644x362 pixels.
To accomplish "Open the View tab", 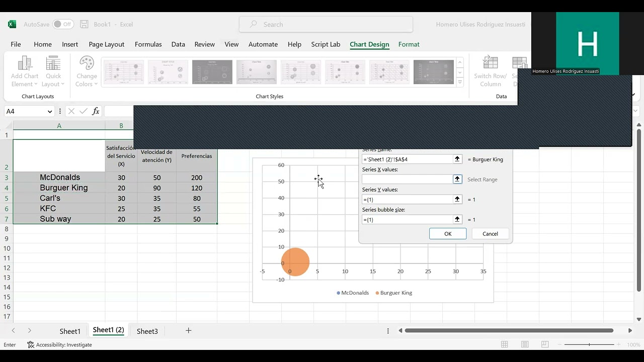I will point(231,44).
